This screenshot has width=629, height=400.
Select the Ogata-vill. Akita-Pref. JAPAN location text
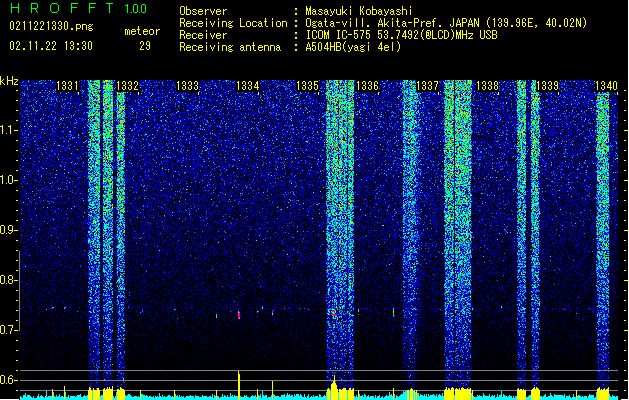pos(446,23)
